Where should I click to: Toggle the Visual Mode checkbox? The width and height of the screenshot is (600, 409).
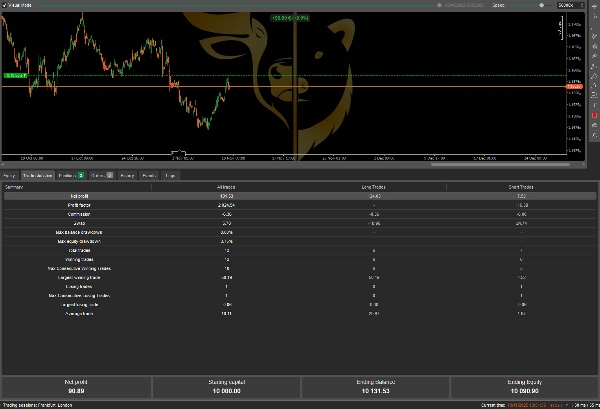click(x=5, y=5)
